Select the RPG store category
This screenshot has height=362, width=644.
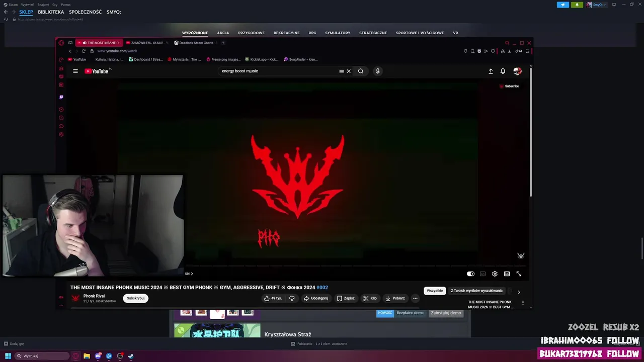(x=312, y=33)
